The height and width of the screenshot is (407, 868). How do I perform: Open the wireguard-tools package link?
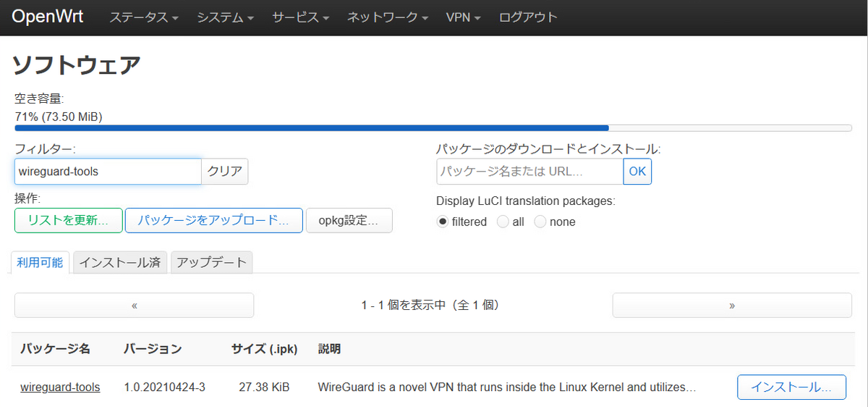[60, 387]
